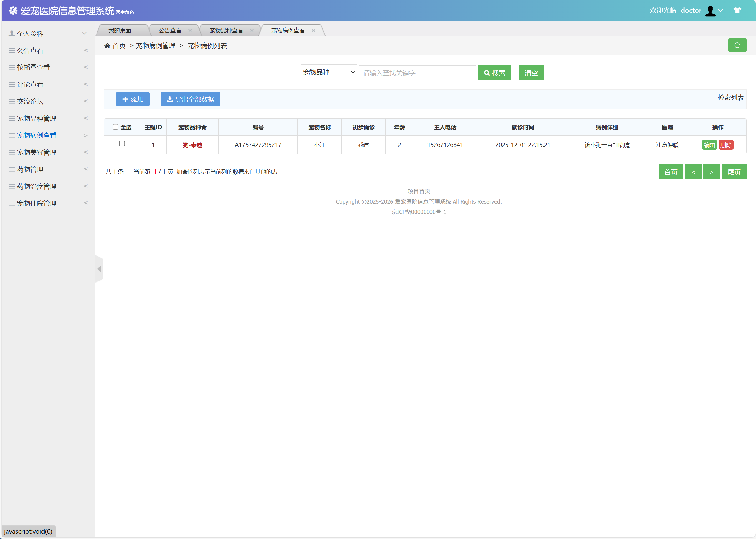Click the green refresh icon button
The width and height of the screenshot is (756, 539).
click(x=737, y=45)
